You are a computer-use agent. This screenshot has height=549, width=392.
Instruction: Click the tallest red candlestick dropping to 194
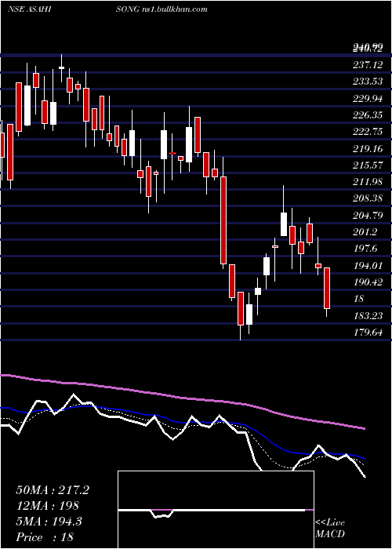tap(223, 220)
